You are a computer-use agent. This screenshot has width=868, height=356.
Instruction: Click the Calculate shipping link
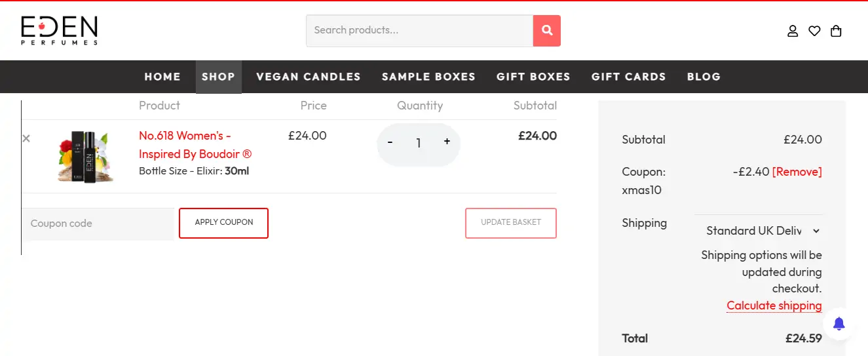click(x=774, y=306)
